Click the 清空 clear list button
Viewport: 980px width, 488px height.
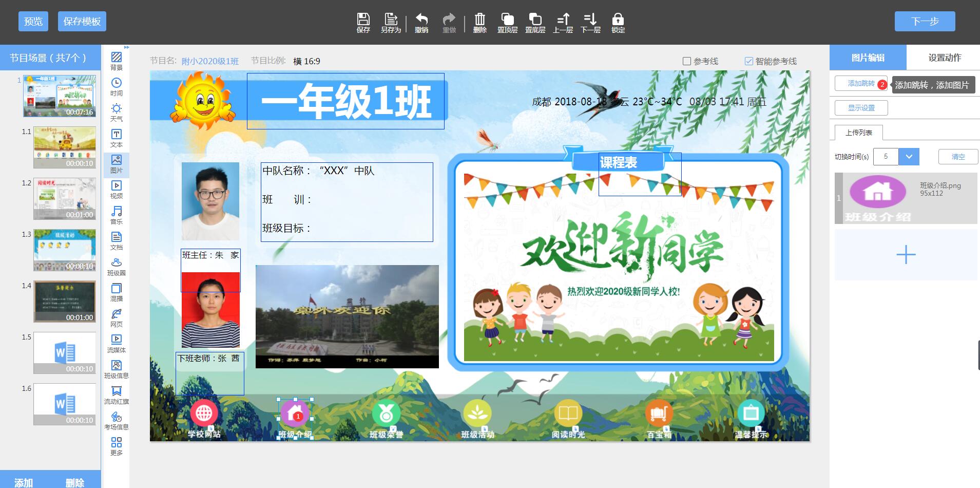pyautogui.click(x=958, y=157)
